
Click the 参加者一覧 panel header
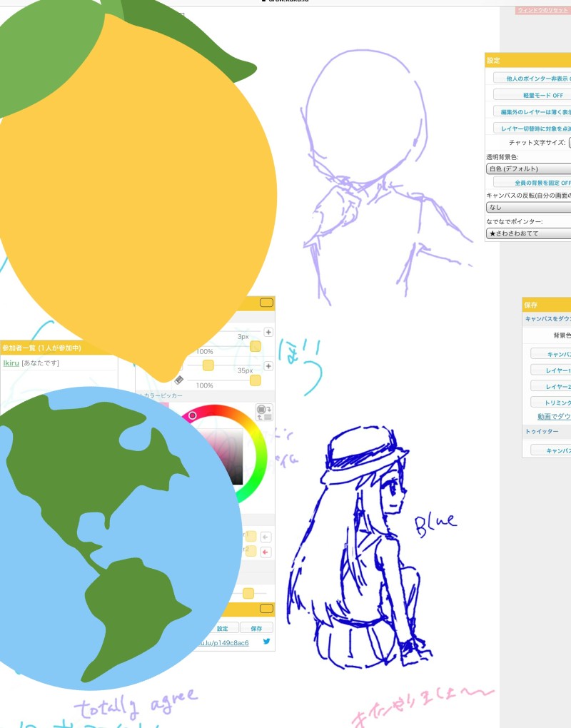(59, 348)
